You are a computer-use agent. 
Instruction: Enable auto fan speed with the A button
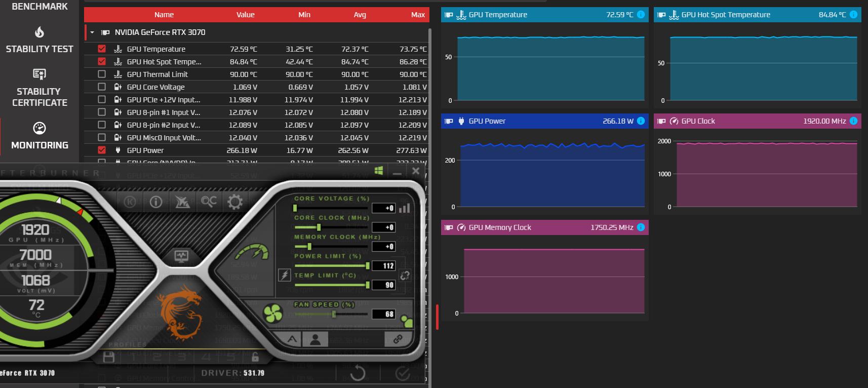pyautogui.click(x=292, y=339)
